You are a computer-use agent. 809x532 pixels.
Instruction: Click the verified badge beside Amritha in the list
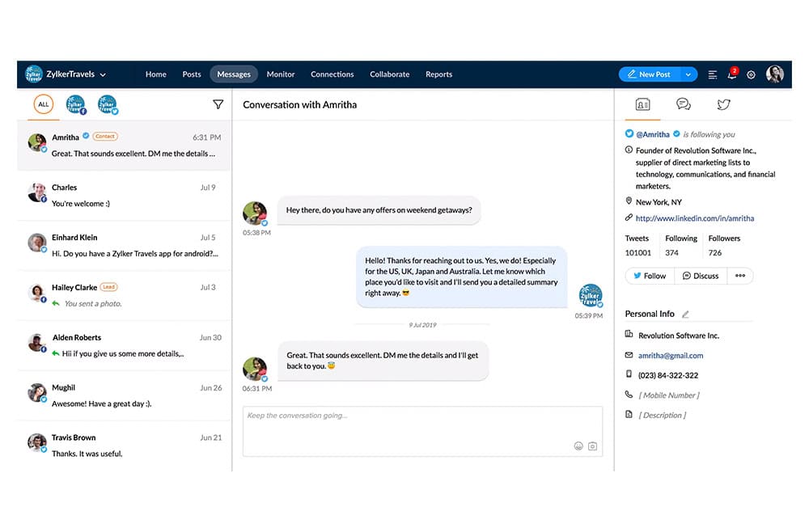(86, 136)
